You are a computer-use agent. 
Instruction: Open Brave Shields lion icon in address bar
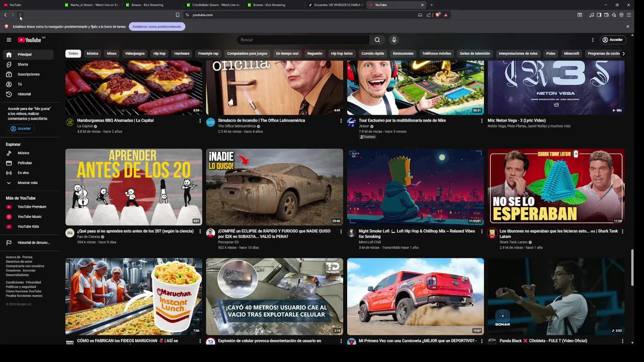438,15
